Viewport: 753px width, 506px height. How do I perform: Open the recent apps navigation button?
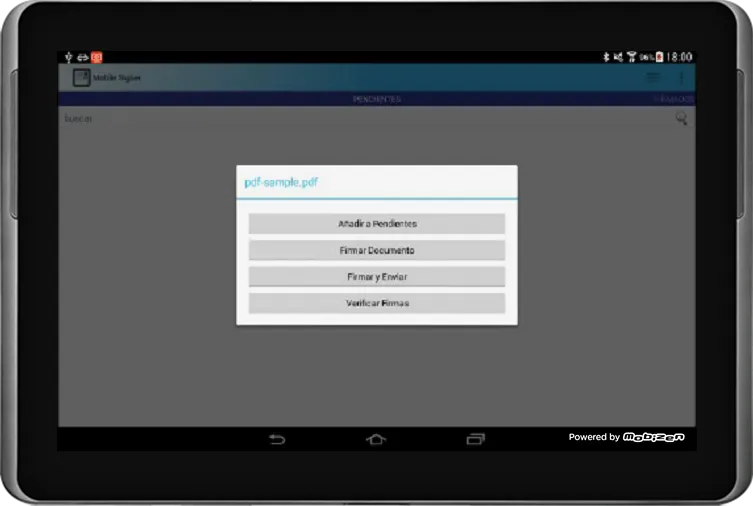coord(475,439)
